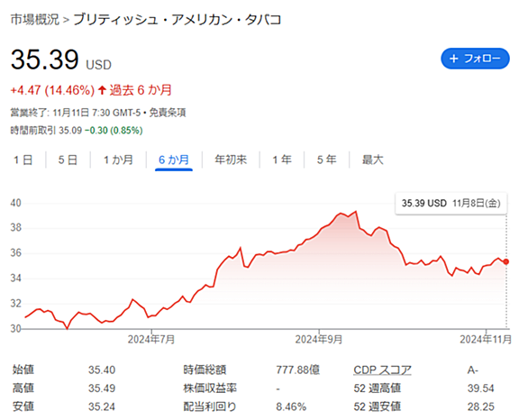Image resolution: width=528 pixels, height=420 pixels.
Task: Select the 5日 range tab
Action: click(x=68, y=160)
